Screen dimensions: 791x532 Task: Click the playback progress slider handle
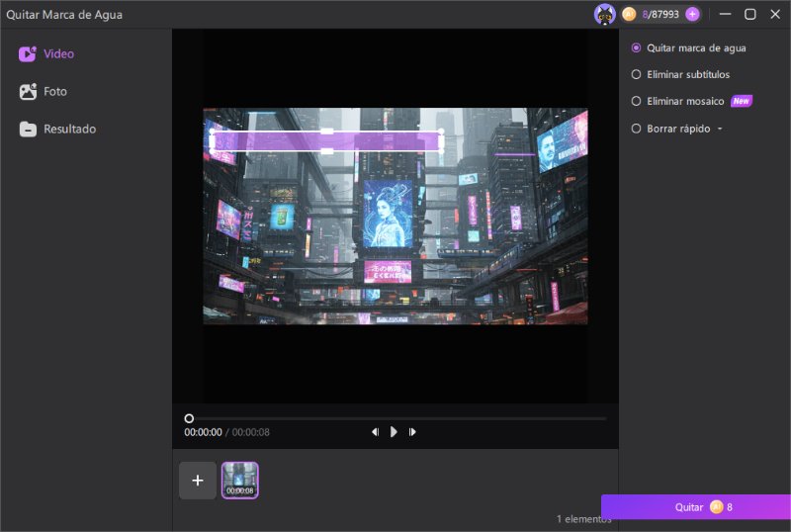click(189, 418)
